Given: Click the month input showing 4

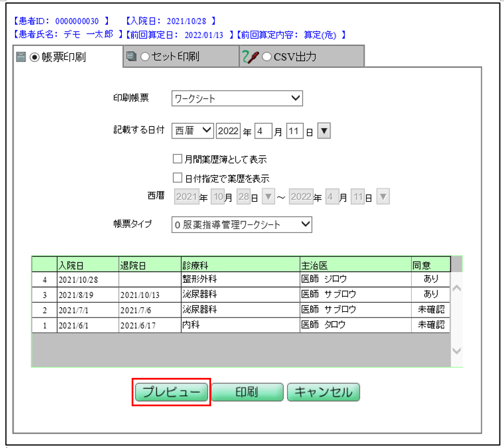Looking at the screenshot, I should [262, 132].
